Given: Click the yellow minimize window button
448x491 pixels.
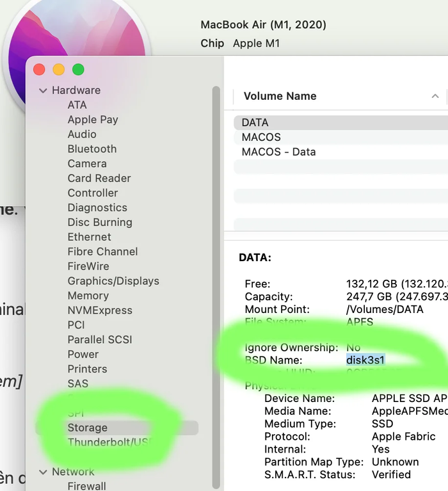Looking at the screenshot, I should click(59, 70).
